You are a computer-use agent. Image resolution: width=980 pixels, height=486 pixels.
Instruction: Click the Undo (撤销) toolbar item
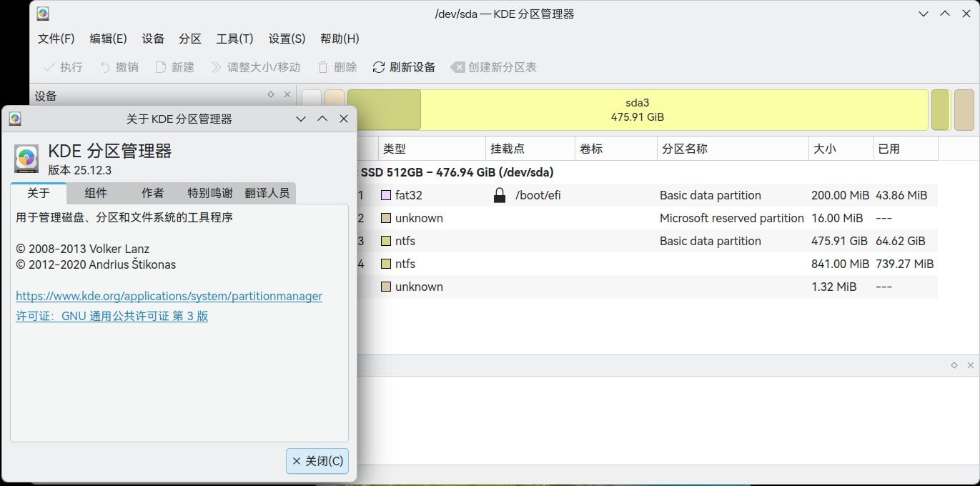pyautogui.click(x=119, y=67)
